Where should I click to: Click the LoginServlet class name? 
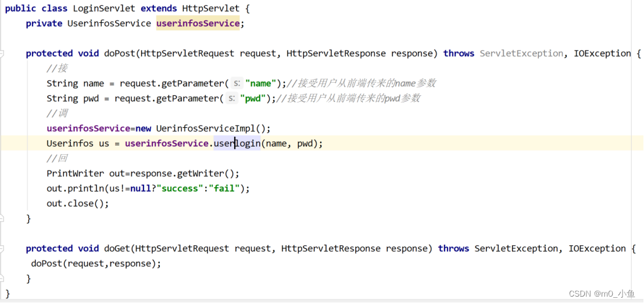pos(104,8)
